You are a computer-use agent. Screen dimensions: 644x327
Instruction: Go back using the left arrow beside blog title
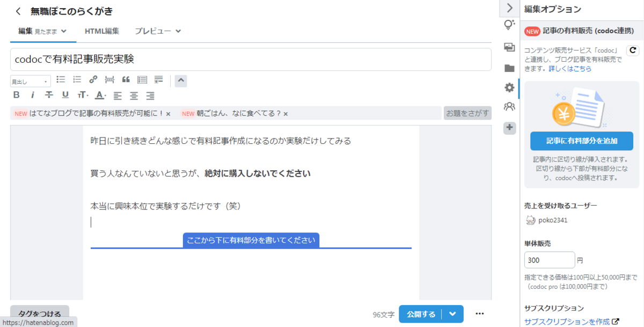18,11
